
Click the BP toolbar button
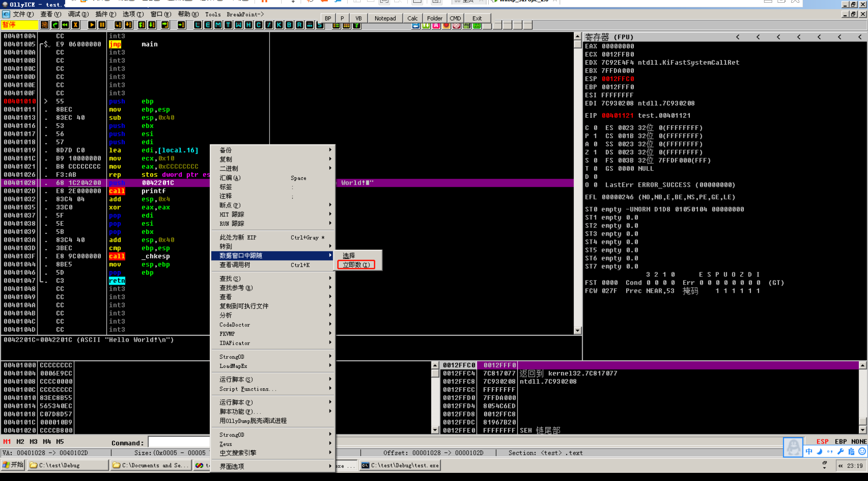pos(328,18)
